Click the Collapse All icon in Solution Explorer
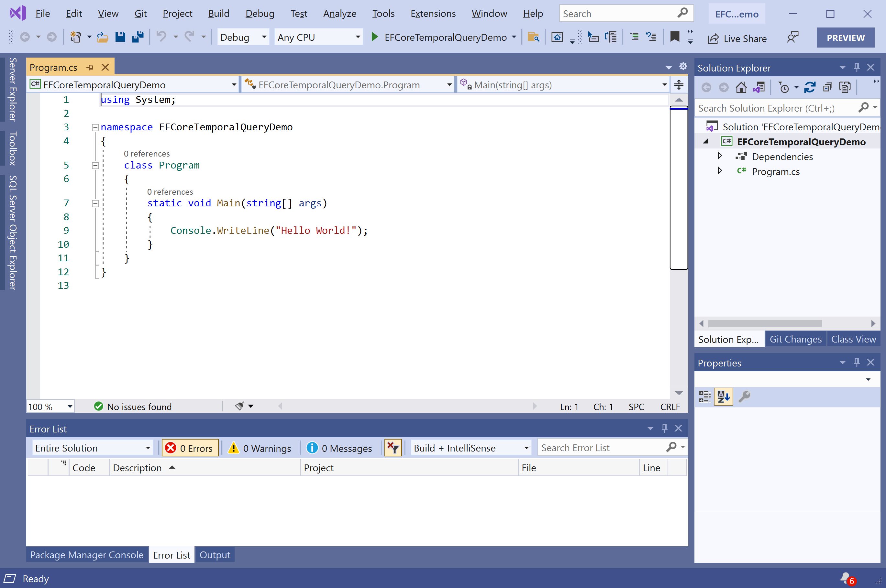The height and width of the screenshot is (588, 886). [827, 87]
